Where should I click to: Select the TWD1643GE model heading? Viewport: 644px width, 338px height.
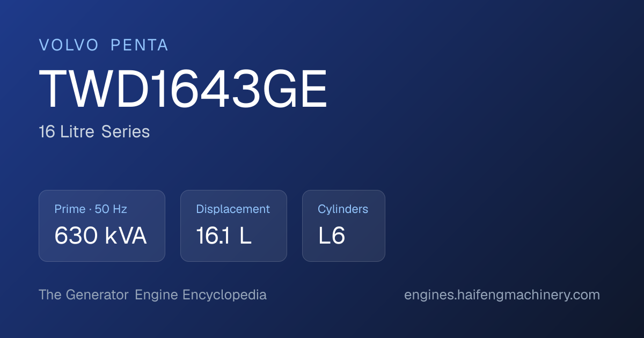[183, 90]
